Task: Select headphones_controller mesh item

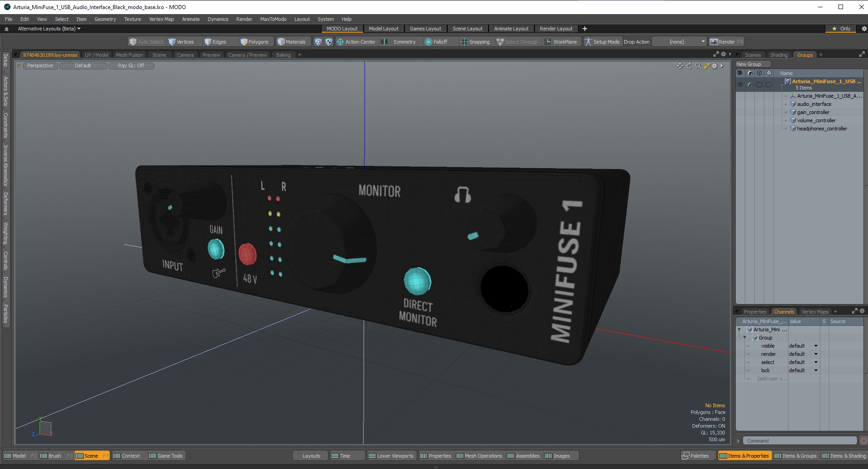Action: coord(822,129)
